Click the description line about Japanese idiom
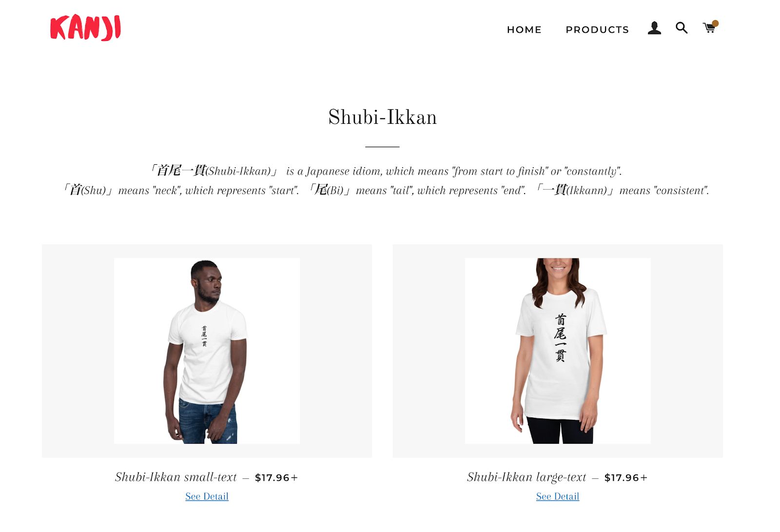 coord(385,171)
